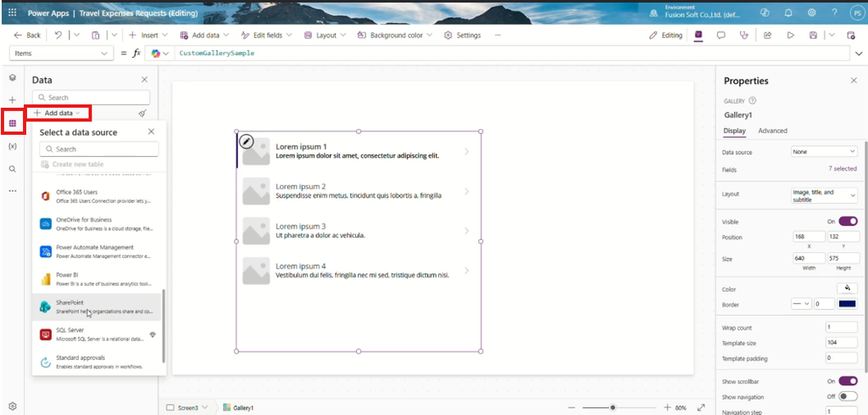Open the Data source None dropdown
This screenshot has width=868, height=415.
tap(824, 152)
